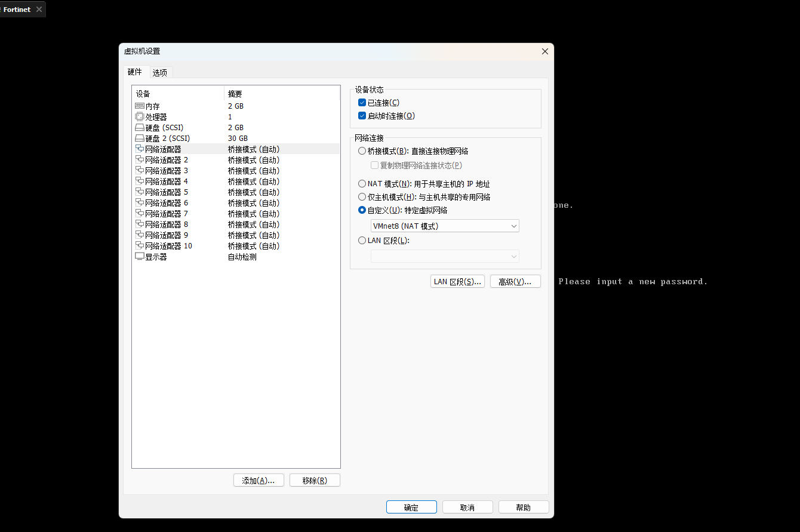Click the 添加 button
Viewport: 800px width, 532px height.
pos(258,481)
